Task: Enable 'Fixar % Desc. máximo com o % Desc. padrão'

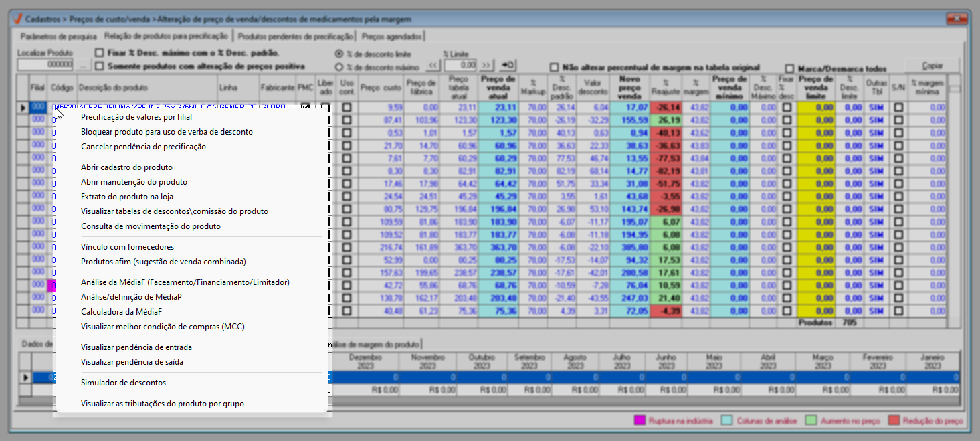Action: coord(100,53)
